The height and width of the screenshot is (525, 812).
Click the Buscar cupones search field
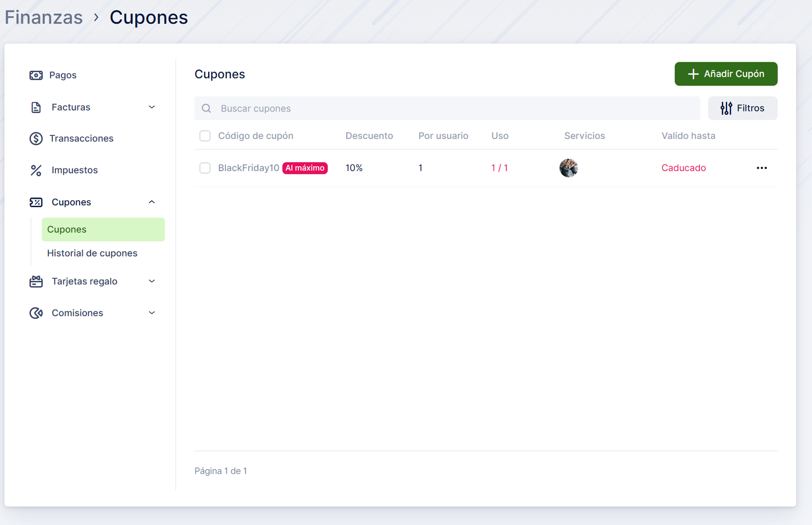pos(447,109)
